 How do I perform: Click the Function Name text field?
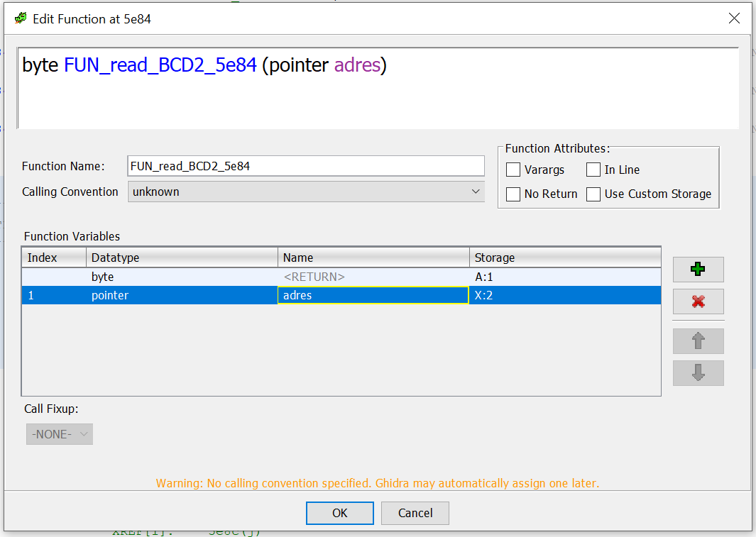[x=306, y=166]
